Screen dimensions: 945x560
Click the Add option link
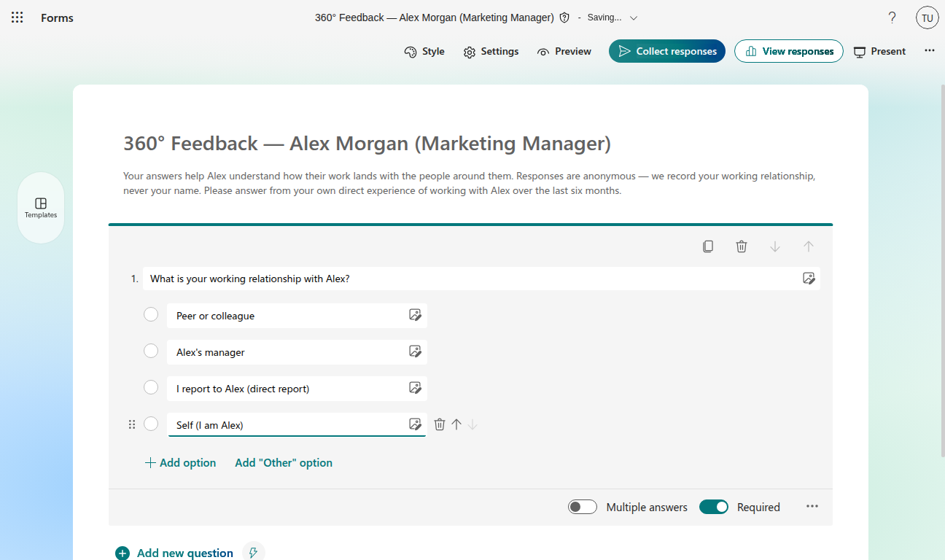[x=181, y=462]
